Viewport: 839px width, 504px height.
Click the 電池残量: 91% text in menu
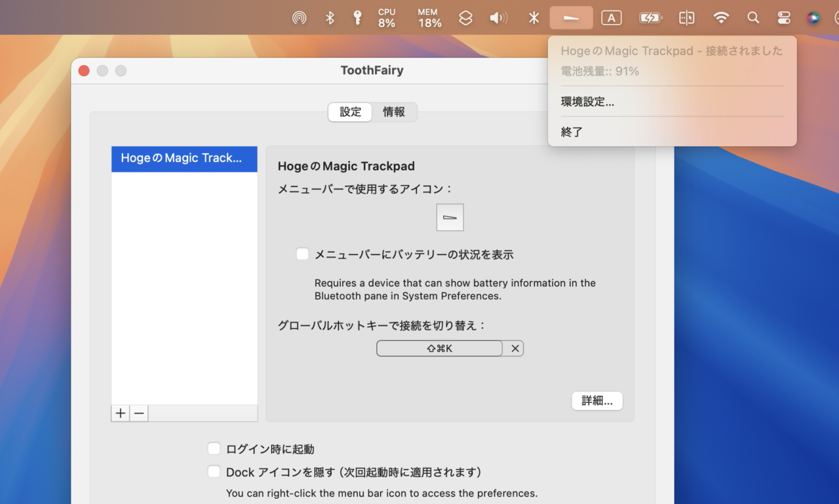click(x=600, y=71)
